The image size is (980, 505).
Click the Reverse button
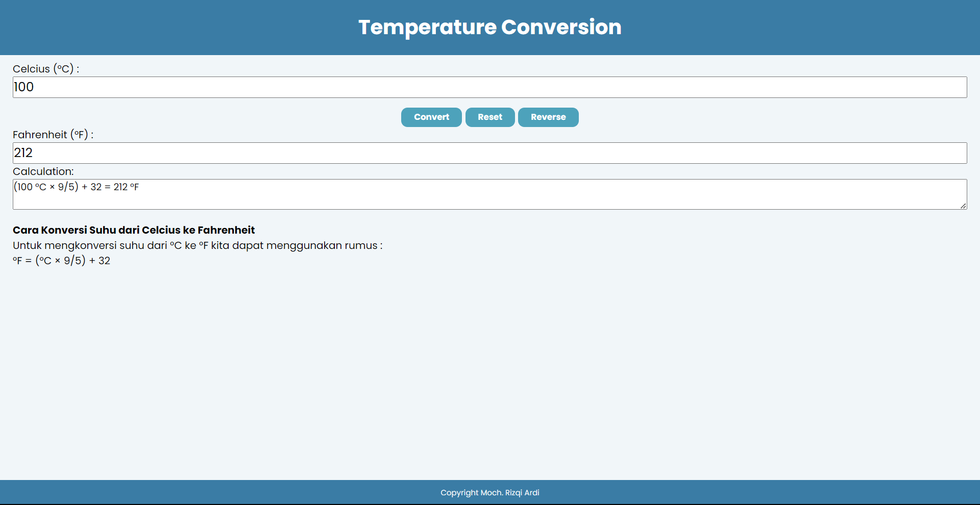tap(548, 117)
